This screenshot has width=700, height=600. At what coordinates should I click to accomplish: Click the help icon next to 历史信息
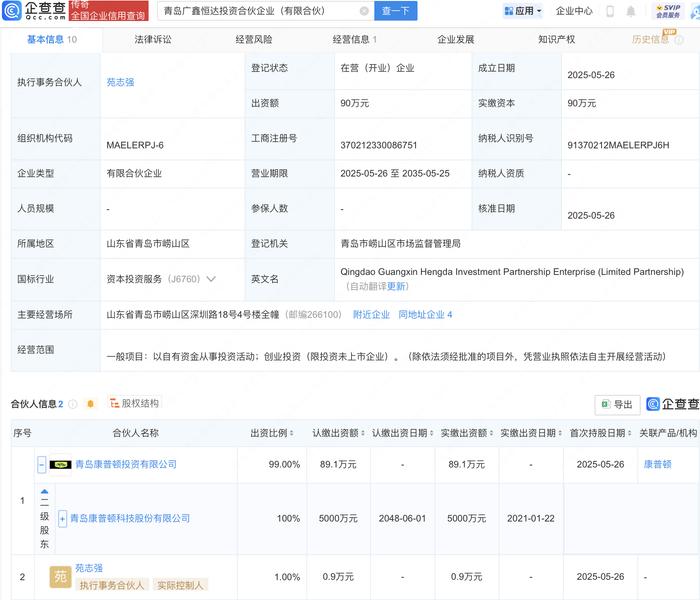coord(679,40)
